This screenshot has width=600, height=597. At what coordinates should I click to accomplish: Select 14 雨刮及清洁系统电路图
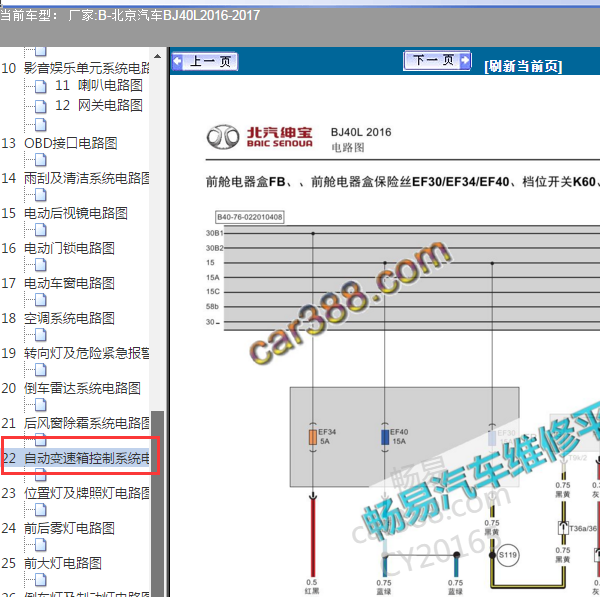[x=75, y=178]
